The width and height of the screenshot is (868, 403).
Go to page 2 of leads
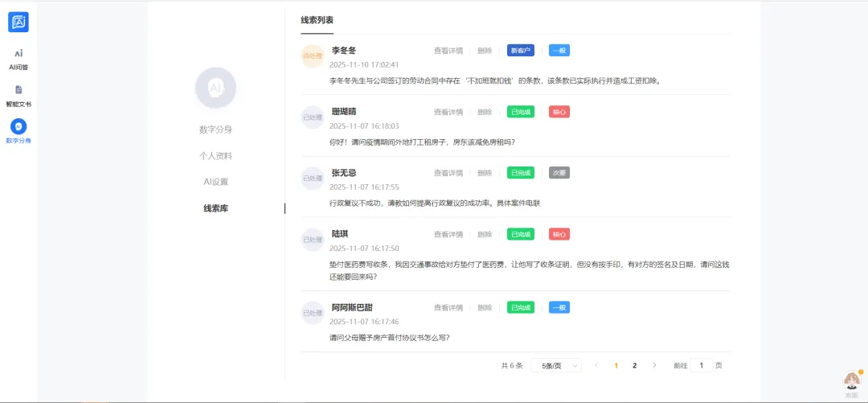pos(634,365)
